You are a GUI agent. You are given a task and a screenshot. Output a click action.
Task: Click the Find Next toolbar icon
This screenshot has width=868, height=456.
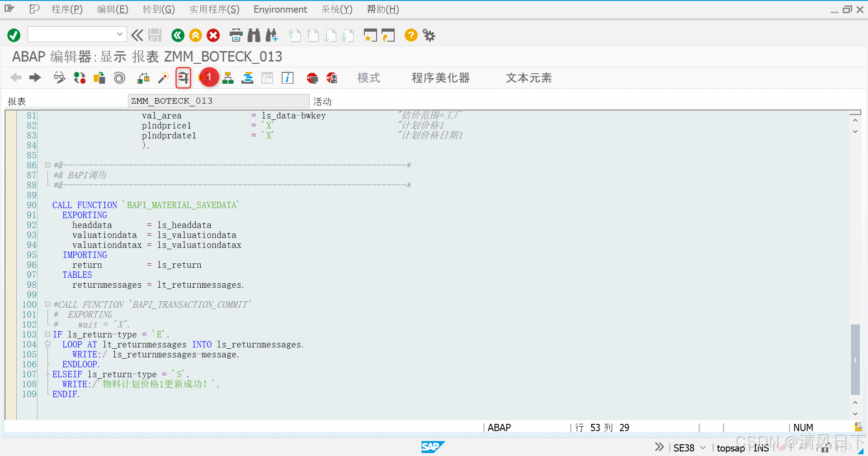(272, 35)
